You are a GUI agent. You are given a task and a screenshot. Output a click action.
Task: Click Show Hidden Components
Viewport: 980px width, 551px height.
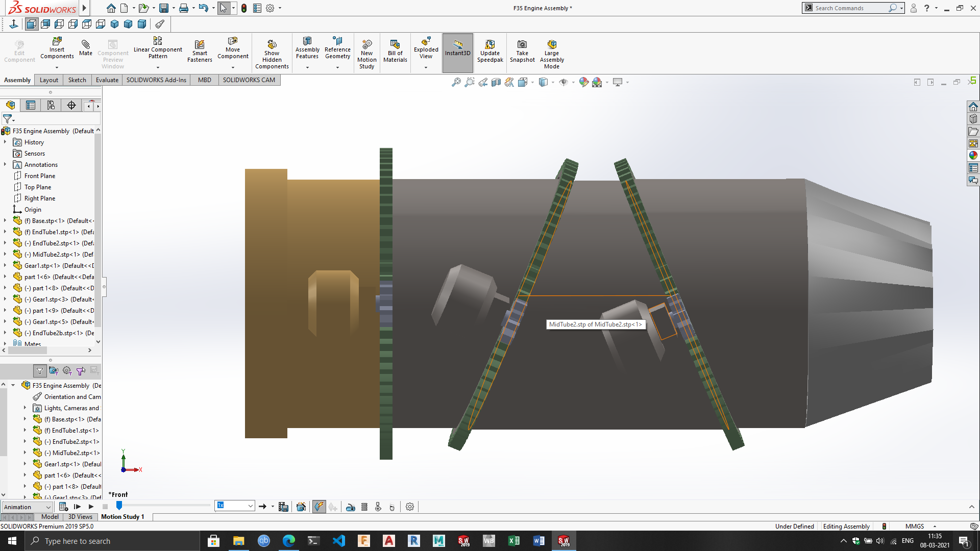(x=272, y=54)
